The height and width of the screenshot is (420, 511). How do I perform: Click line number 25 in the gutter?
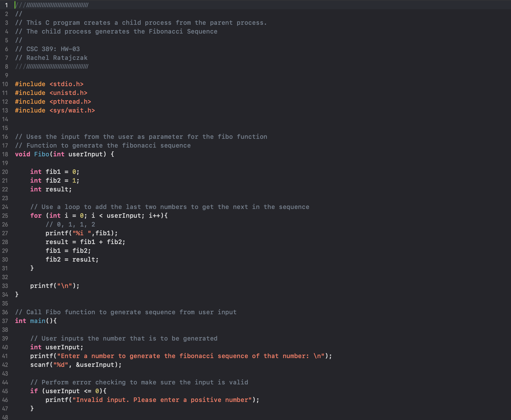pyautogui.click(x=5, y=216)
